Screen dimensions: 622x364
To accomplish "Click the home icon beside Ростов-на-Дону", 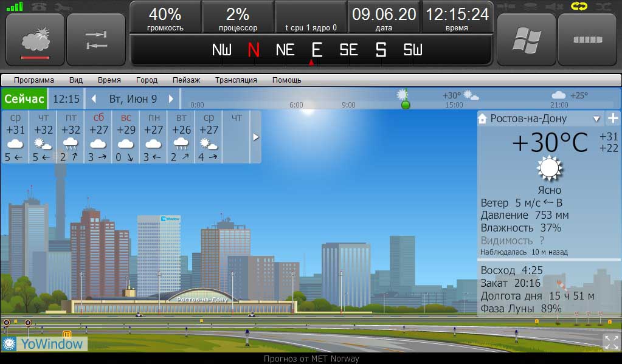I will click(x=483, y=118).
